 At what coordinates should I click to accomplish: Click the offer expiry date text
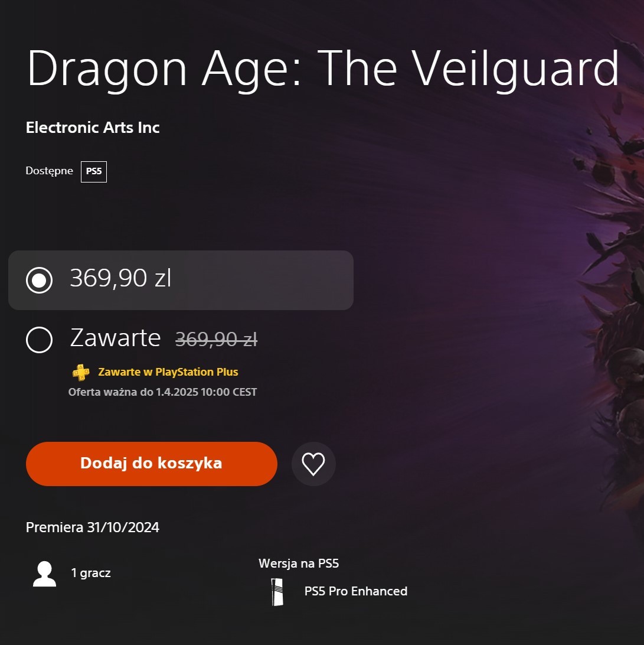click(x=162, y=392)
